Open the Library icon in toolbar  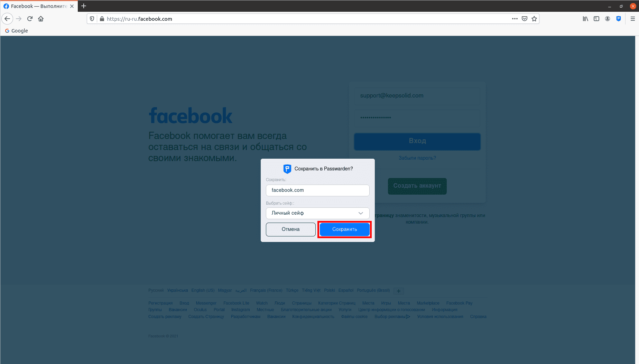[x=585, y=19]
